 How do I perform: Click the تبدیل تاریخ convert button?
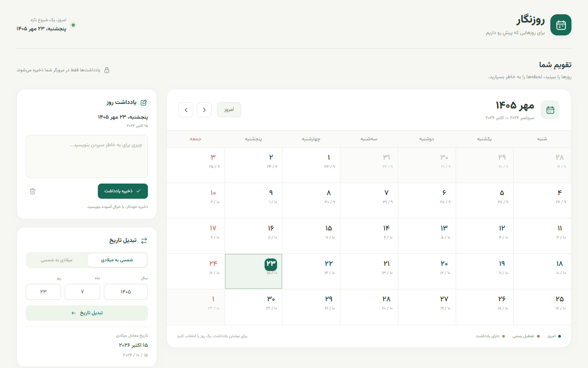tap(87, 313)
